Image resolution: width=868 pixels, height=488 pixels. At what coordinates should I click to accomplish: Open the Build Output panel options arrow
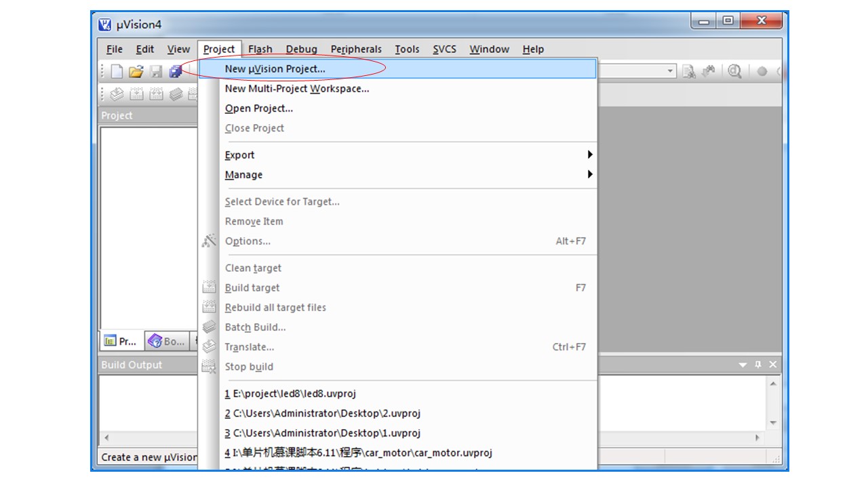click(743, 365)
